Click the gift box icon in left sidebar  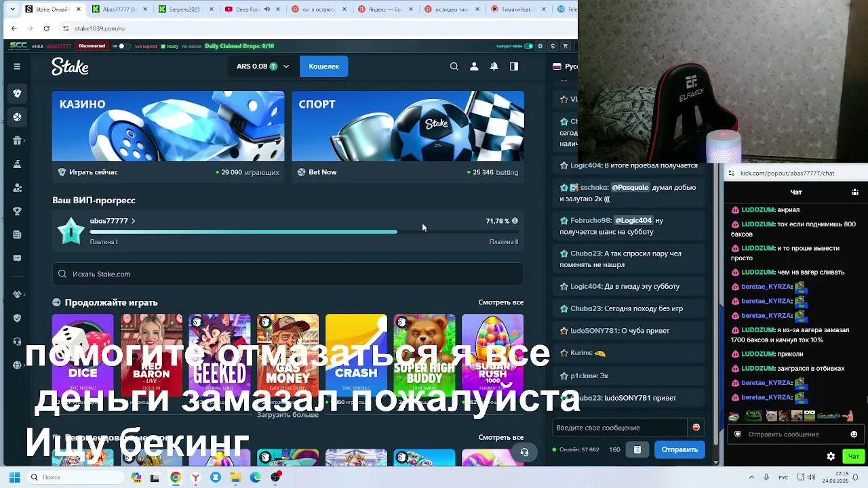click(17, 140)
